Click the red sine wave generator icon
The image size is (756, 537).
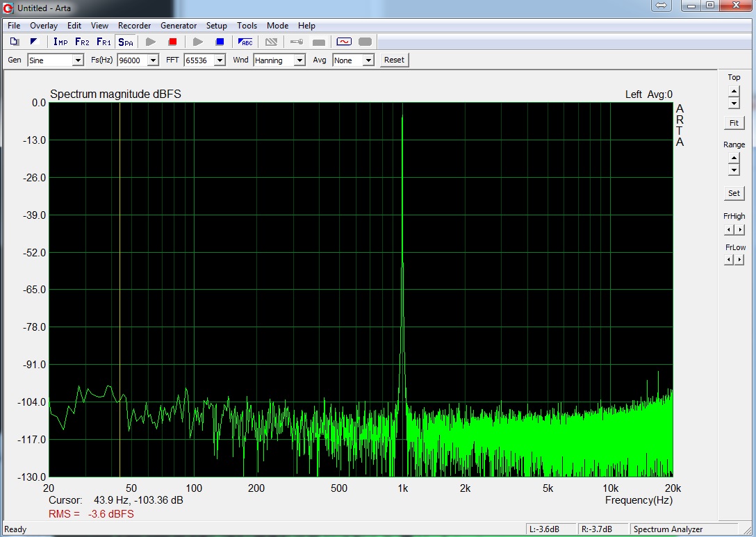pos(344,42)
